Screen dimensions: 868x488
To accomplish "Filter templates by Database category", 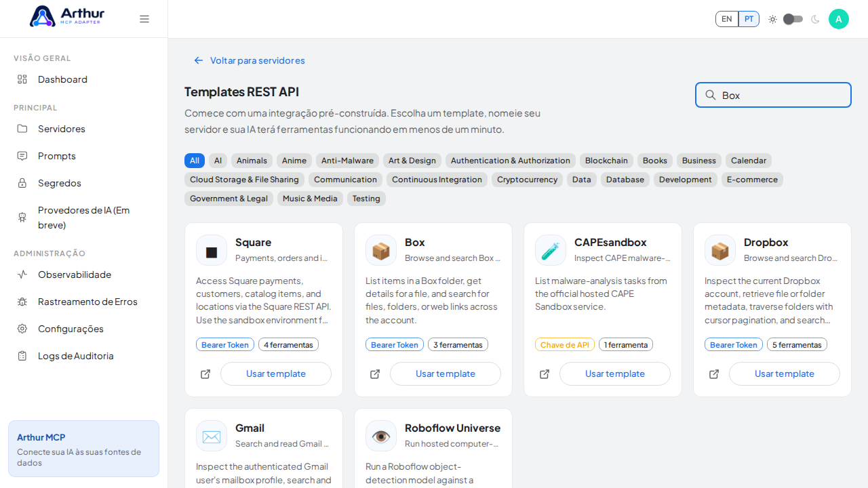I will click(x=625, y=180).
